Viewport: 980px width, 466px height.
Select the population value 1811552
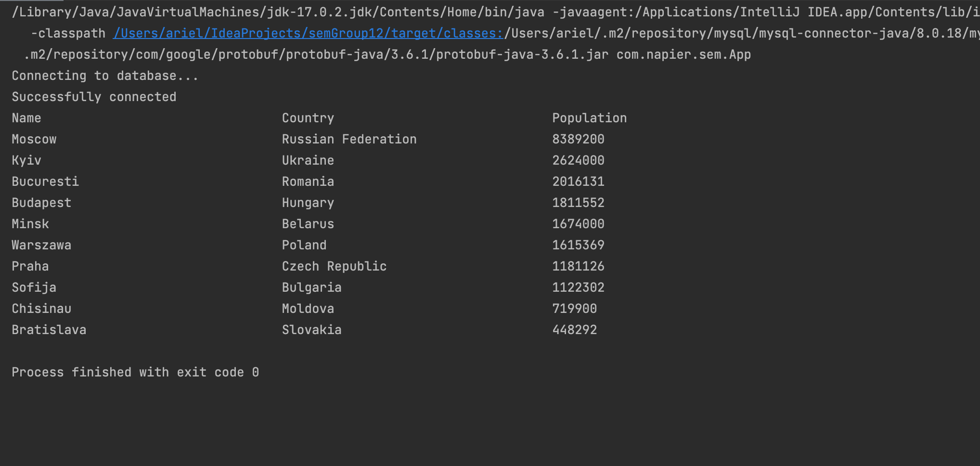[x=578, y=203]
